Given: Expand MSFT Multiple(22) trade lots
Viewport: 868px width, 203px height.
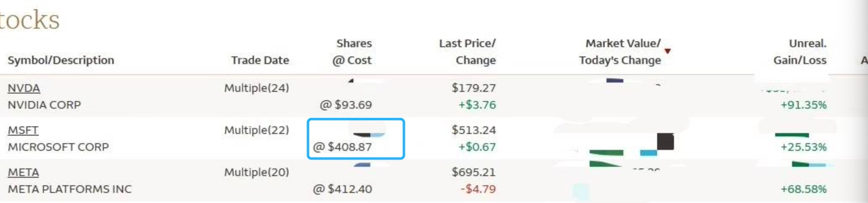Looking at the screenshot, I should 256,130.
